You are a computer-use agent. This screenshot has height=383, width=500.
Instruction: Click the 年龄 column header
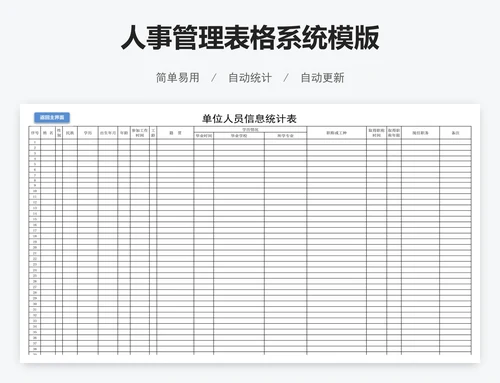(x=124, y=133)
